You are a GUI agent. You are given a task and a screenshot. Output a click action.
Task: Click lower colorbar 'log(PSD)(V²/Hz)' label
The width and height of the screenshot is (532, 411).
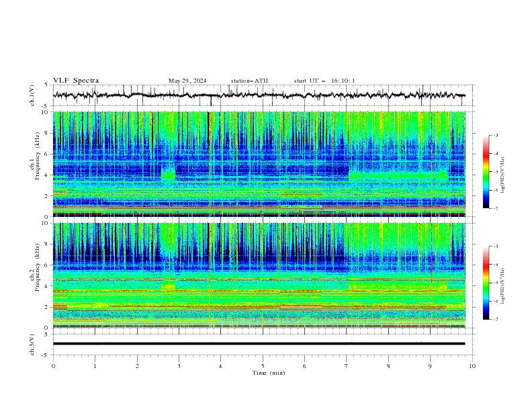(x=502, y=286)
